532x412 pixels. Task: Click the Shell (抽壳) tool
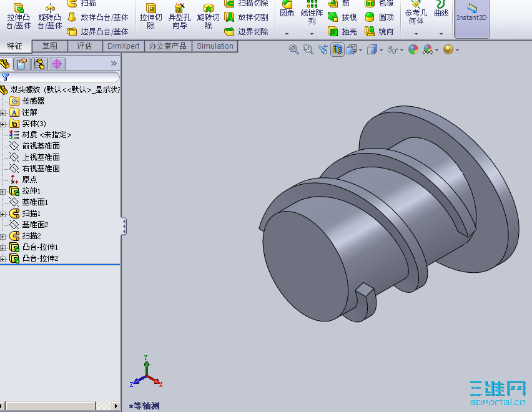pos(342,32)
